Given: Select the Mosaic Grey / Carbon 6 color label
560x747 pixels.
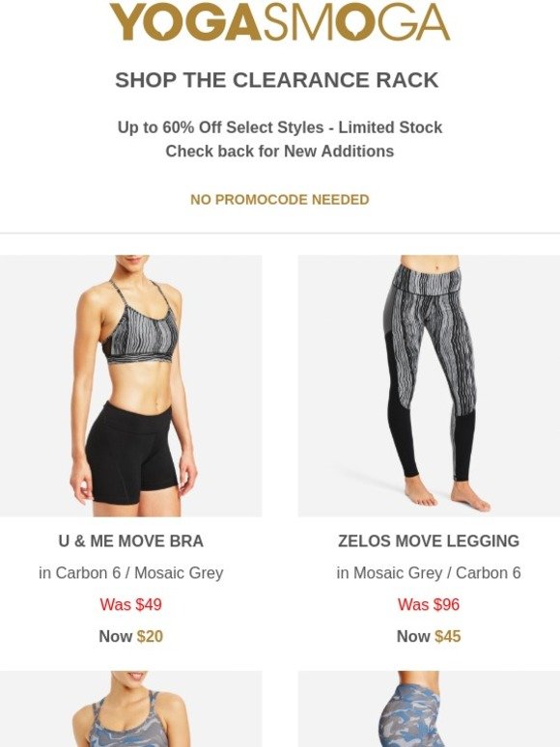Looking at the screenshot, I should [x=429, y=572].
